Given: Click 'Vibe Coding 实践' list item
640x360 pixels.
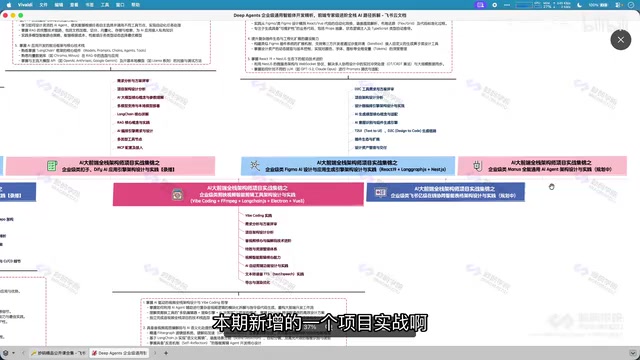Looking at the screenshot, I should click(x=258, y=216).
